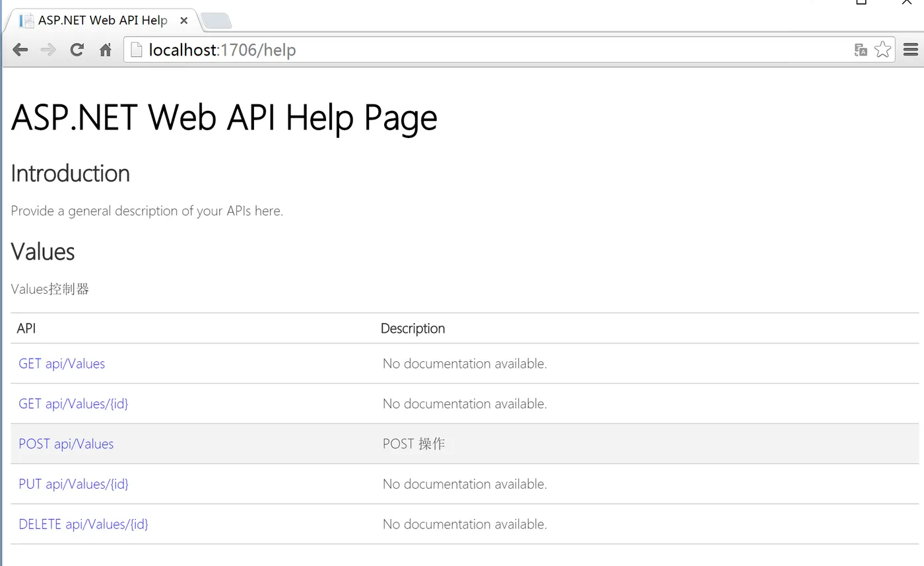This screenshot has width=924, height=566.
Task: Click the browser Back arrow
Action: pos(20,50)
